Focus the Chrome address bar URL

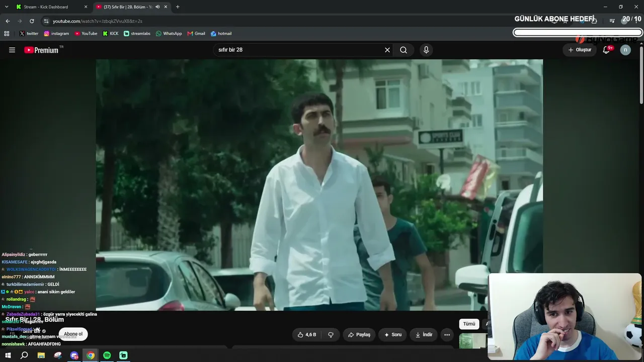click(98, 21)
